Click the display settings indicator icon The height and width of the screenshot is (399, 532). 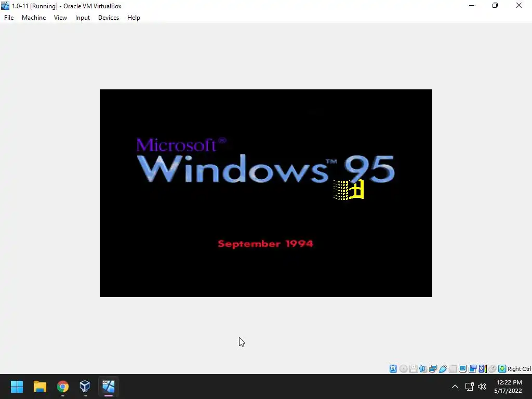coord(462,369)
